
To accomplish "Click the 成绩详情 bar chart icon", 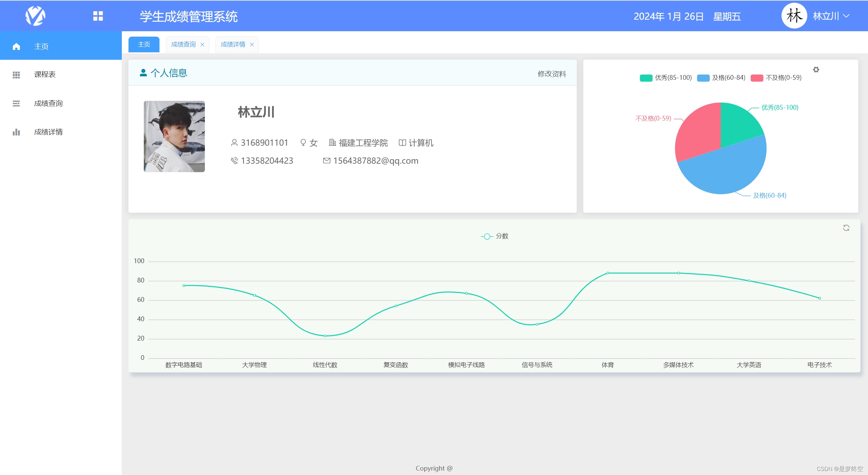I will pyautogui.click(x=16, y=132).
